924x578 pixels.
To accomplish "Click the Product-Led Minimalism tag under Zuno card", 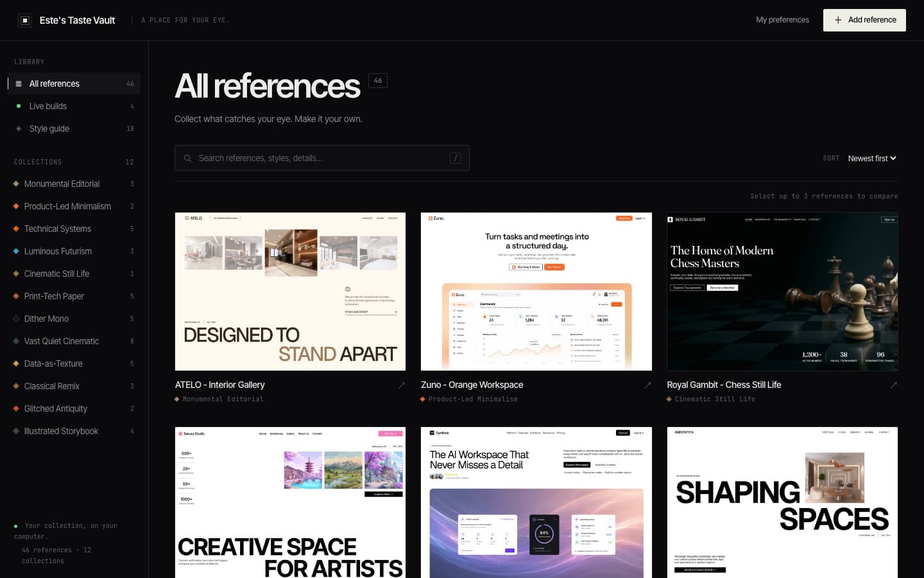I will pos(469,399).
